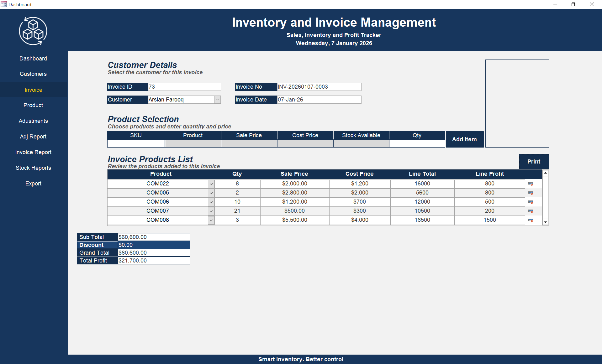Click the Discount amount field
The height and width of the screenshot is (364, 602).
154,245
